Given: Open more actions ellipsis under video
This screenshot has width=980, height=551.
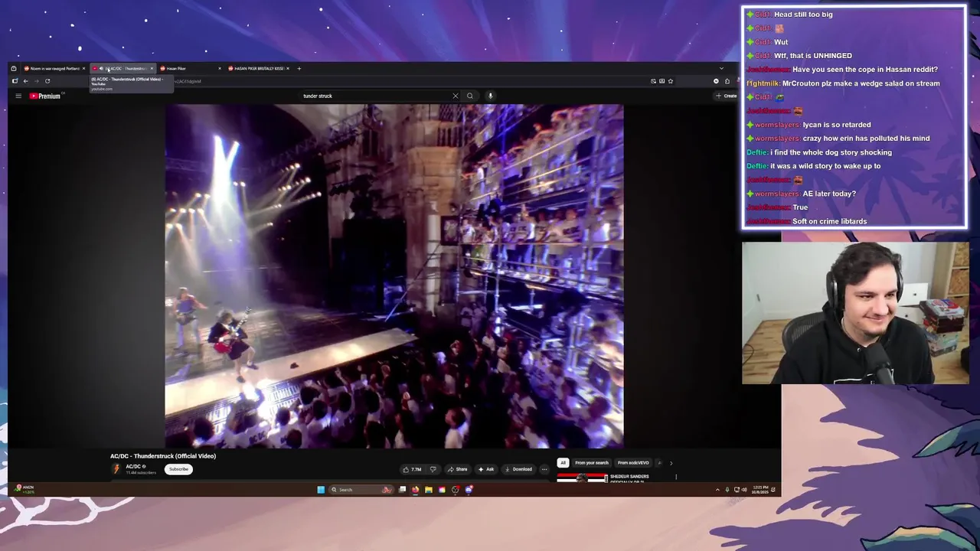Looking at the screenshot, I should click(544, 469).
